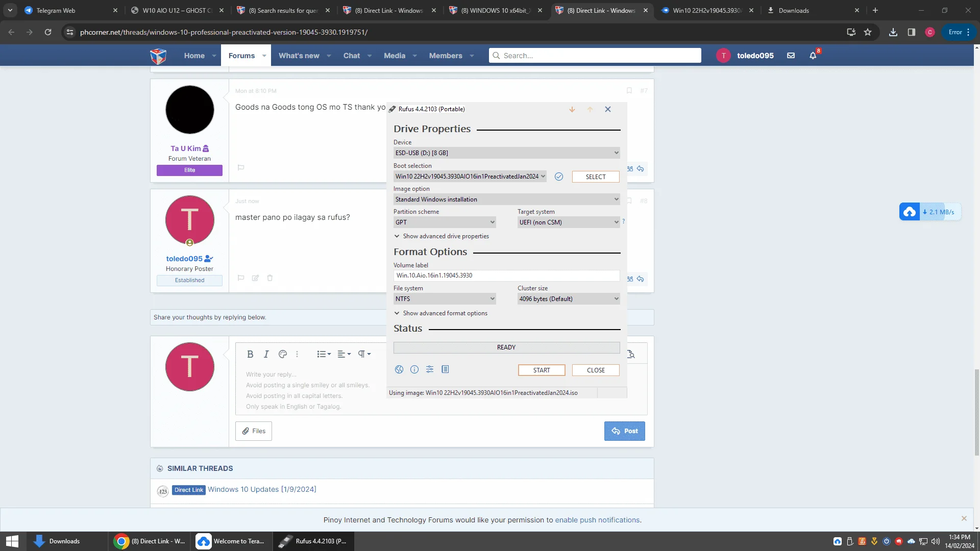The height and width of the screenshot is (551, 980).
Task: Open text alignment dropdown in editor
Action: click(344, 354)
